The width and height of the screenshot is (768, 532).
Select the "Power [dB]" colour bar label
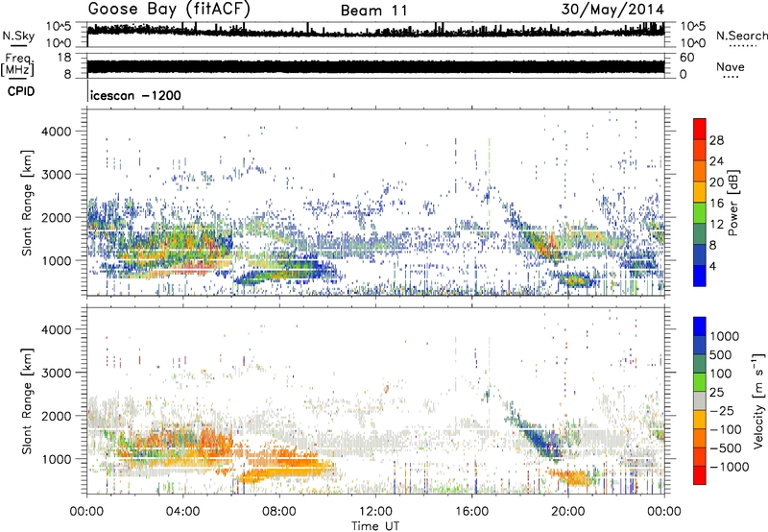[733, 203]
